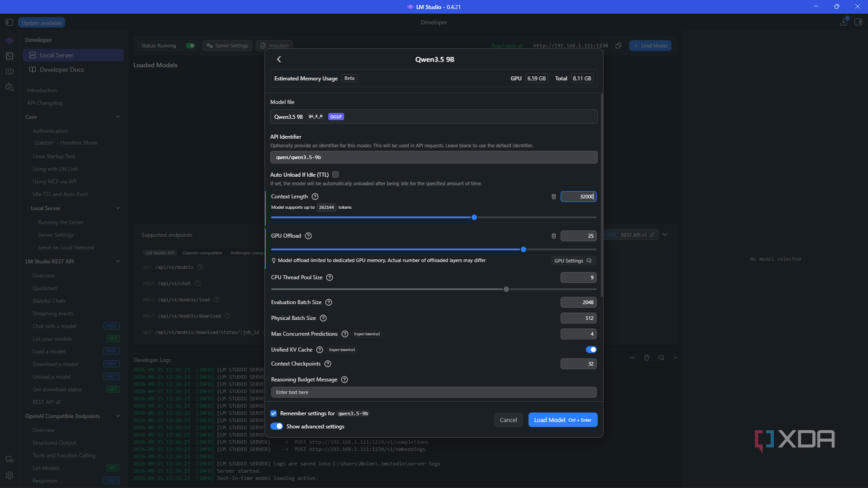Focus the Evaluation Batch Size field
The height and width of the screenshot is (488, 868).
[x=578, y=302]
